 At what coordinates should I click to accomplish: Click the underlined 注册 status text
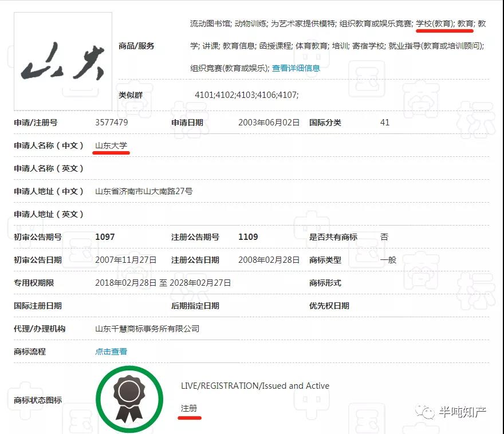coord(189,408)
